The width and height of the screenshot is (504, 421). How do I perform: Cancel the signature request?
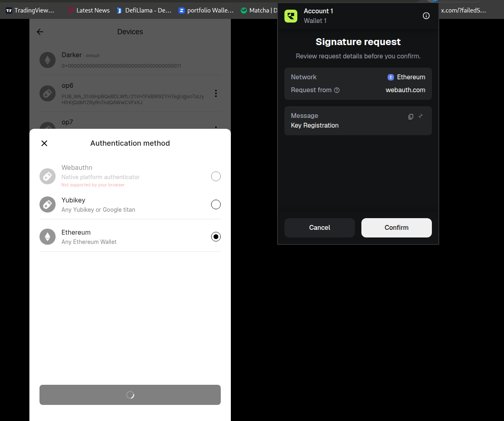pyautogui.click(x=319, y=228)
